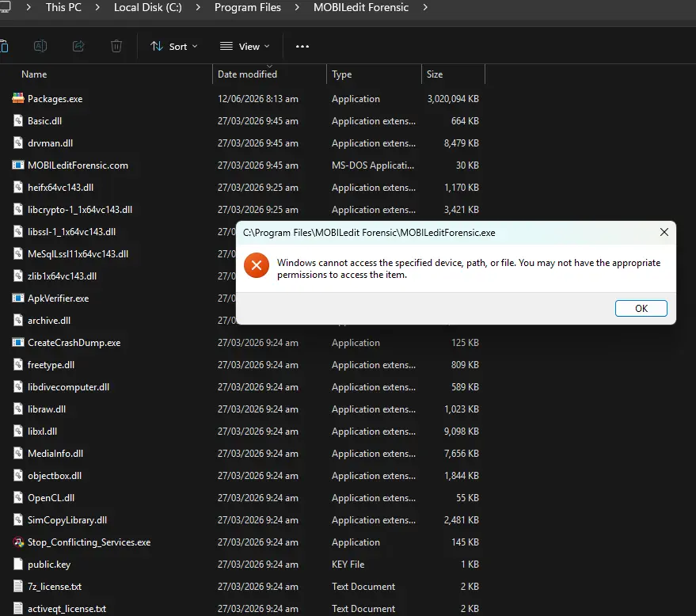Select the libcrypto-1_1x64vc143.dll file icon
696x616 pixels.
(x=18, y=210)
